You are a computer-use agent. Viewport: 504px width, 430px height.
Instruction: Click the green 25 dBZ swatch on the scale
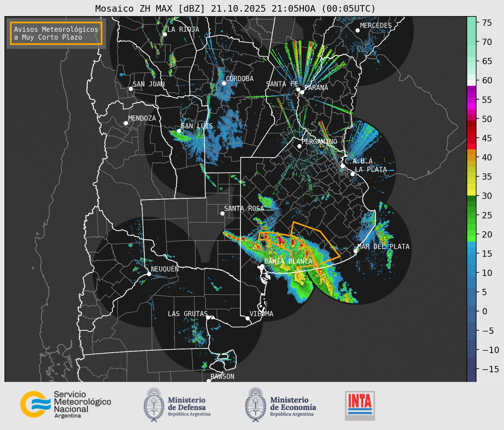click(x=471, y=215)
